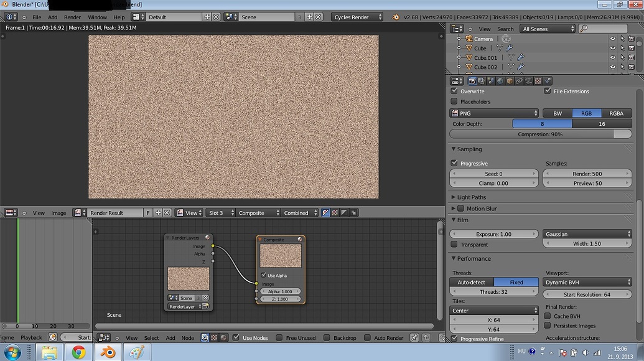The image size is (644, 361).
Task: Open the Help menu
Action: 119,17
